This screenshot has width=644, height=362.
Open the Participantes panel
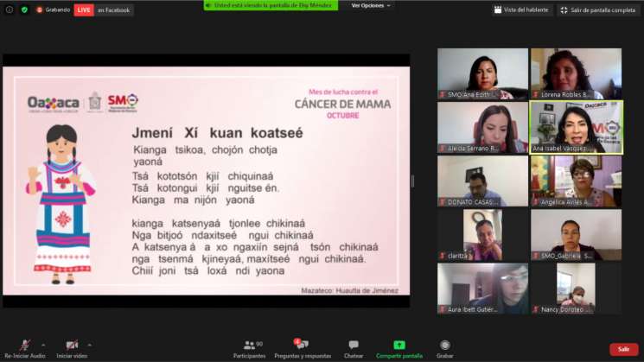click(249, 345)
